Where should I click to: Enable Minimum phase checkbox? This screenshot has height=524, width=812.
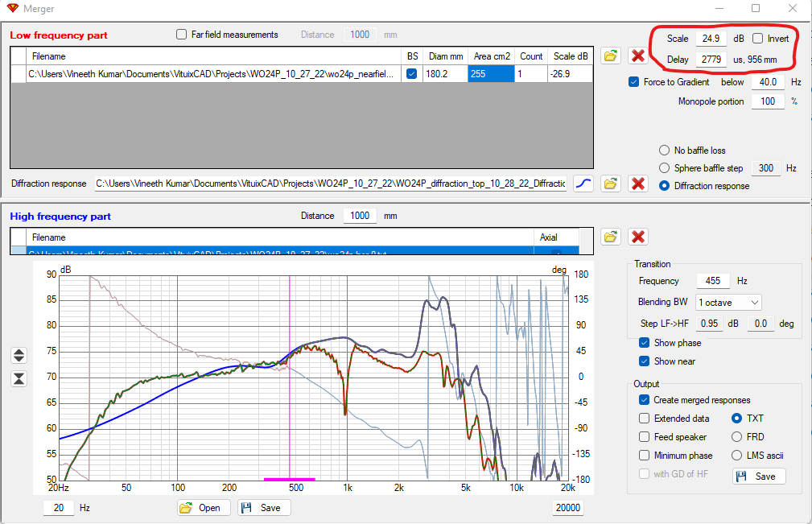tap(645, 455)
